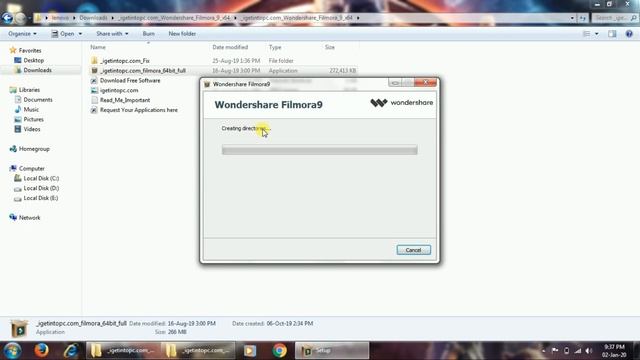Image resolution: width=640 pixels, height=360 pixels.
Task: Open the Music library
Action: click(x=31, y=109)
